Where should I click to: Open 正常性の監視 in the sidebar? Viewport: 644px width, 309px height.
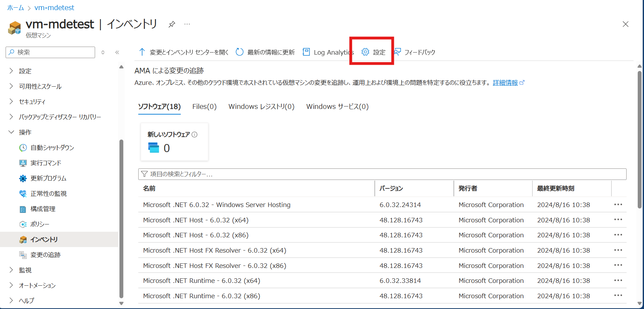[48, 193]
